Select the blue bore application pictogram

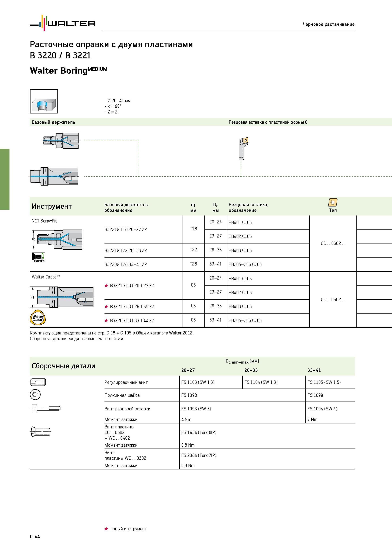(44, 101)
